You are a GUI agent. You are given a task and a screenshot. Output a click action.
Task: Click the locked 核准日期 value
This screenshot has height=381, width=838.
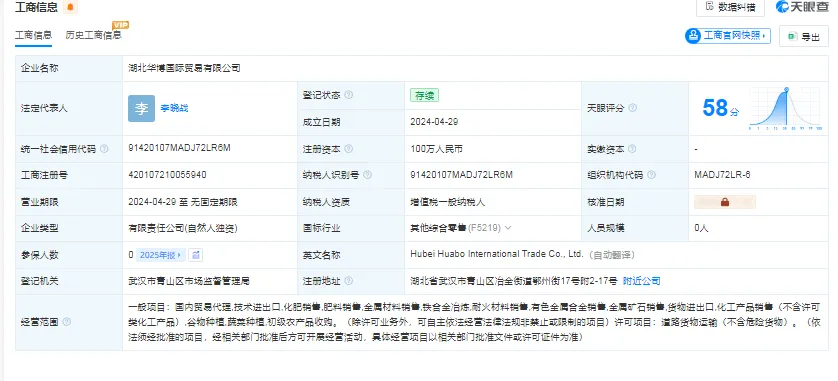[x=725, y=202]
